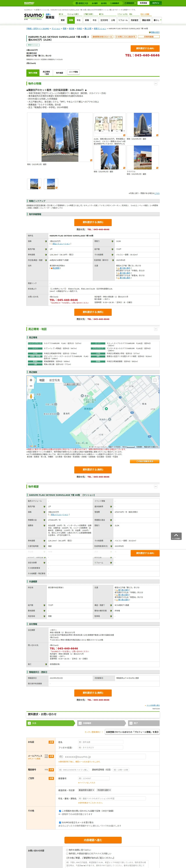Toggle fullscreen map view
The height and width of the screenshot is (868, 186).
[x=155, y=380]
